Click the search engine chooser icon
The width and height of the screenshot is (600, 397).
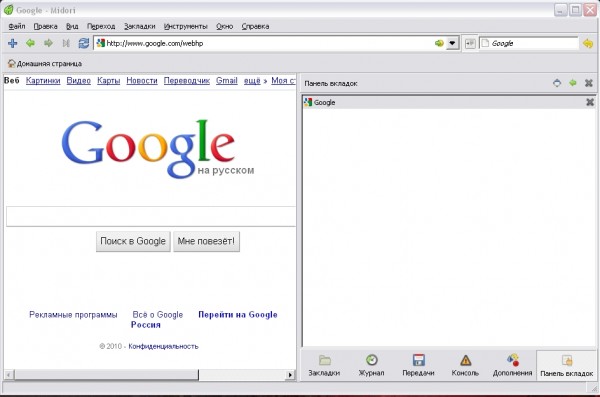point(470,43)
